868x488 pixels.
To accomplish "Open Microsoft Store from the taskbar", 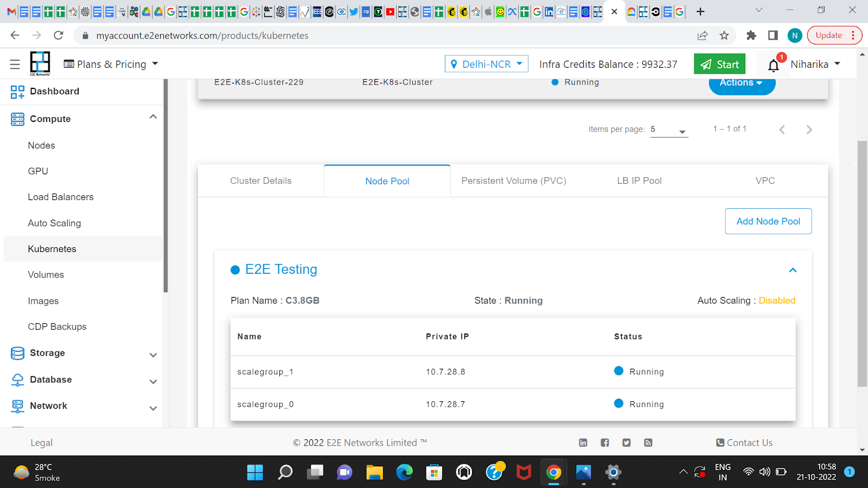I will [x=434, y=472].
